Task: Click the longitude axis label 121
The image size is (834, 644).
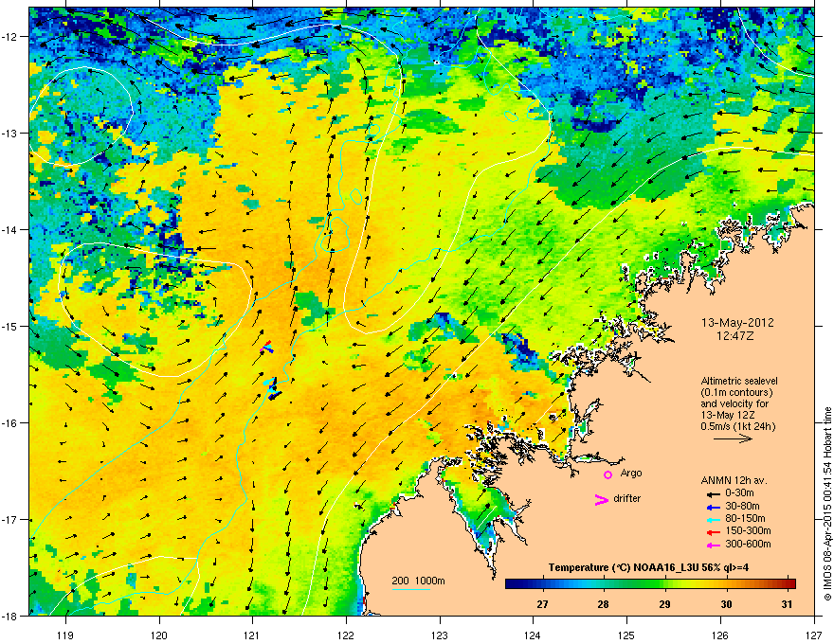Action: pyautogui.click(x=252, y=635)
